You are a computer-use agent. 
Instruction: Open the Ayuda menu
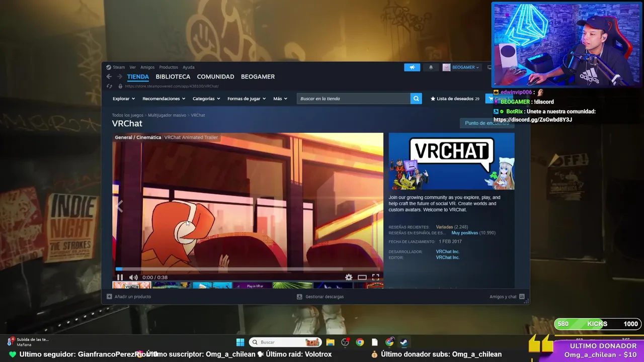click(189, 67)
